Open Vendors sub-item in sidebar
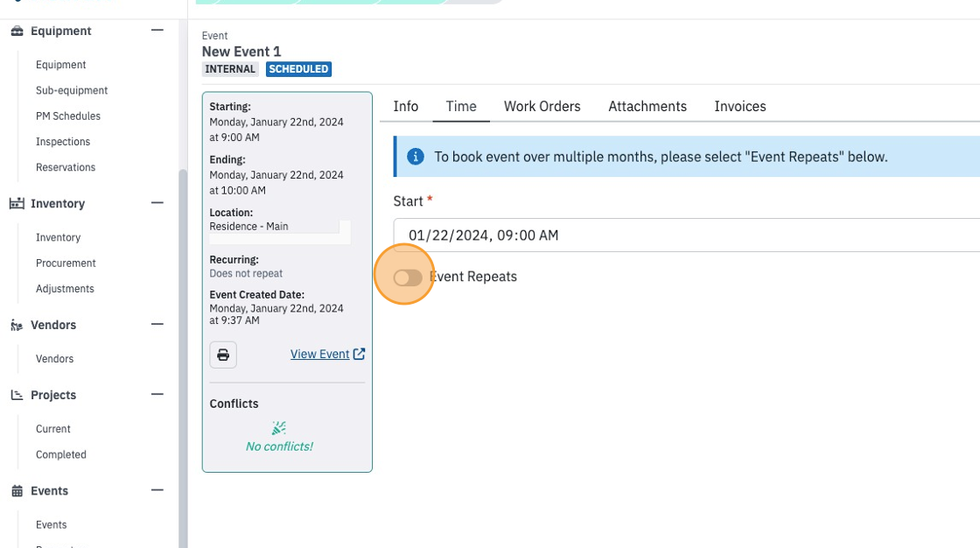Image resolution: width=980 pixels, height=548 pixels. [54, 358]
